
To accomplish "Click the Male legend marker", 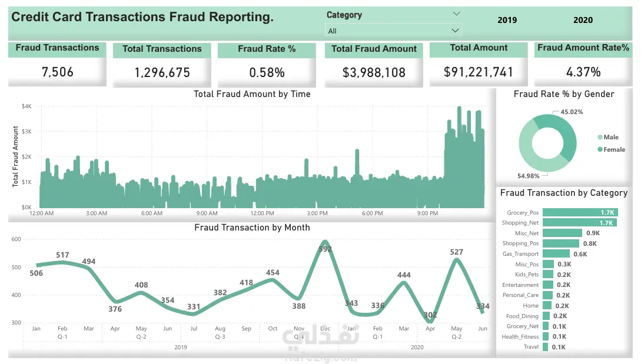I will click(600, 137).
